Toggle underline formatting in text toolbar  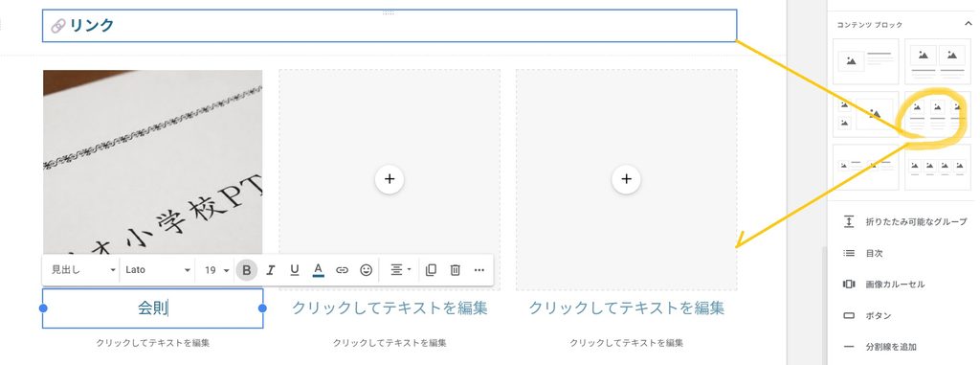[x=295, y=270]
